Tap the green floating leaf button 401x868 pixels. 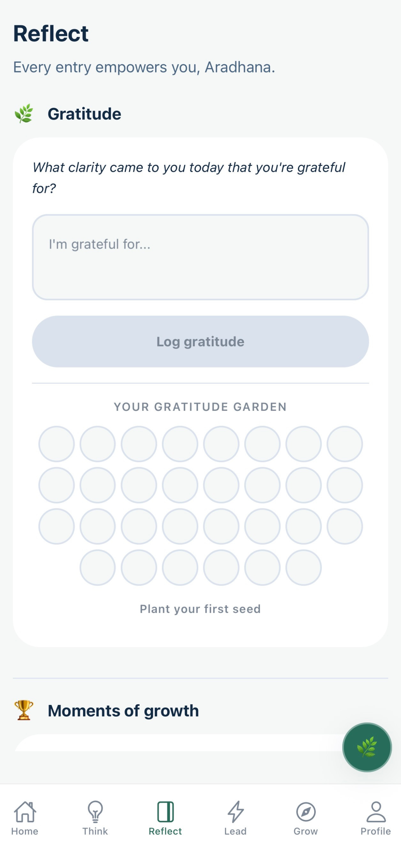pyautogui.click(x=367, y=747)
